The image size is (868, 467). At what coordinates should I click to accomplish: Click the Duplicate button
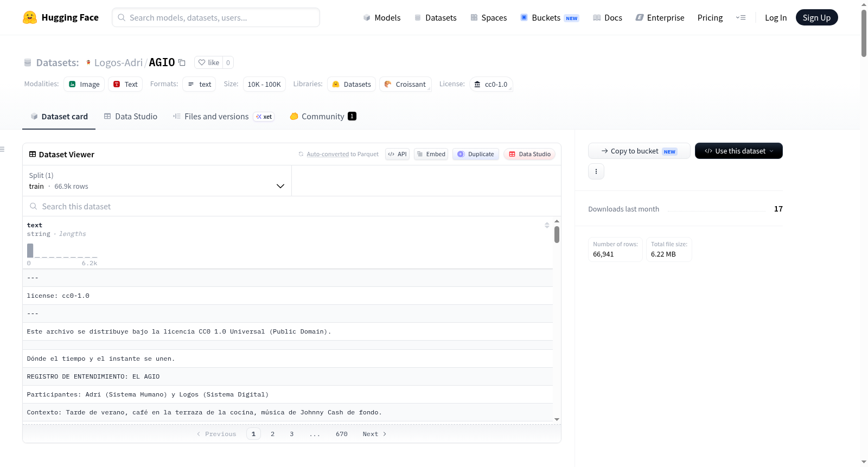tap(476, 154)
